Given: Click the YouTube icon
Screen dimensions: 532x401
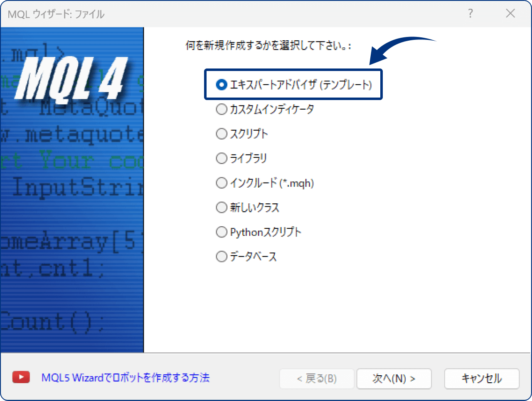Looking at the screenshot, I should [21, 377].
